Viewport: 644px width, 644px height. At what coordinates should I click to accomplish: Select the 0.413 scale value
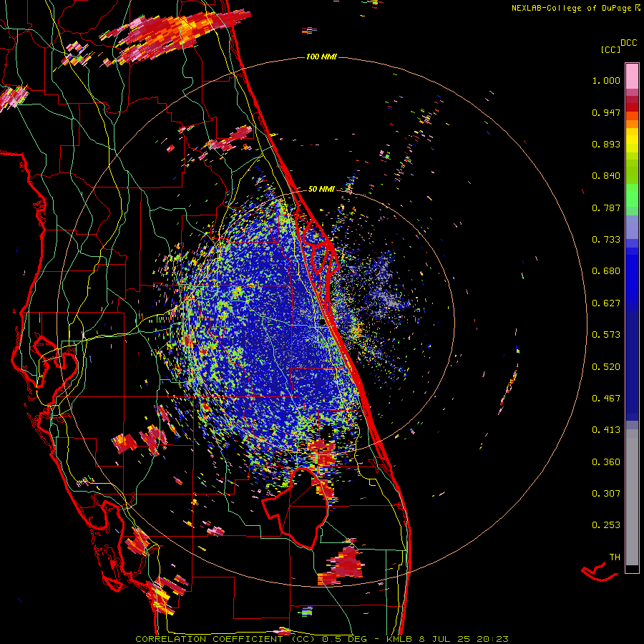(606, 430)
